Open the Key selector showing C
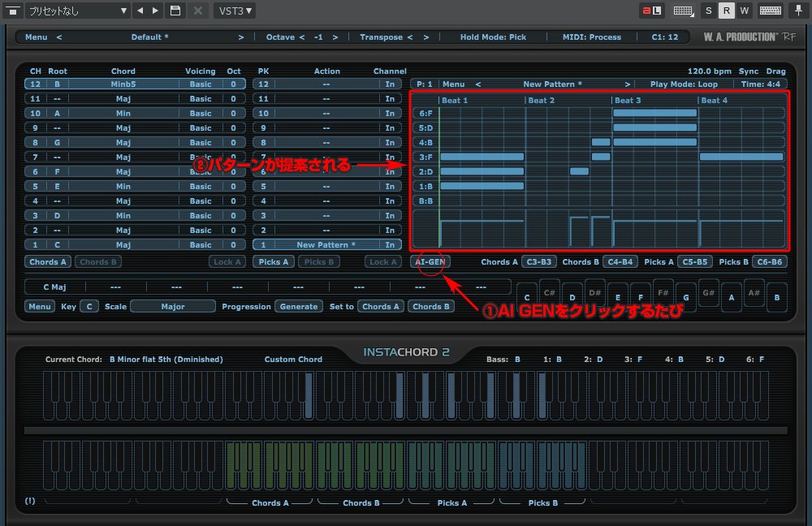812x526 pixels. coord(89,307)
